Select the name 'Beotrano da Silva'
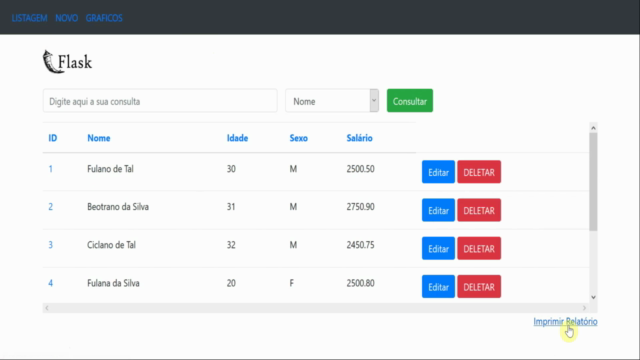This screenshot has width=640, height=360. pos(118,207)
